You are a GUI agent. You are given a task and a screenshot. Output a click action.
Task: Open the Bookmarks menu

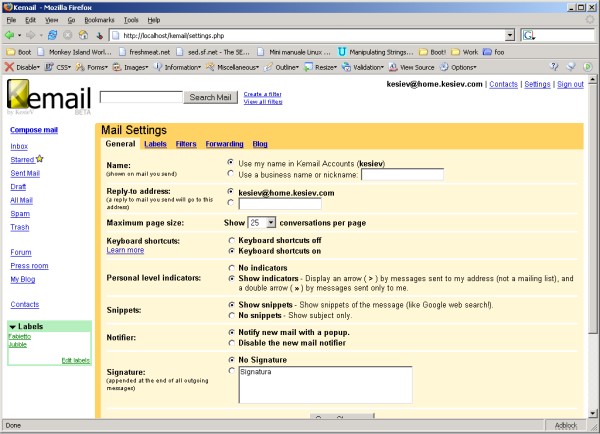pyautogui.click(x=99, y=20)
